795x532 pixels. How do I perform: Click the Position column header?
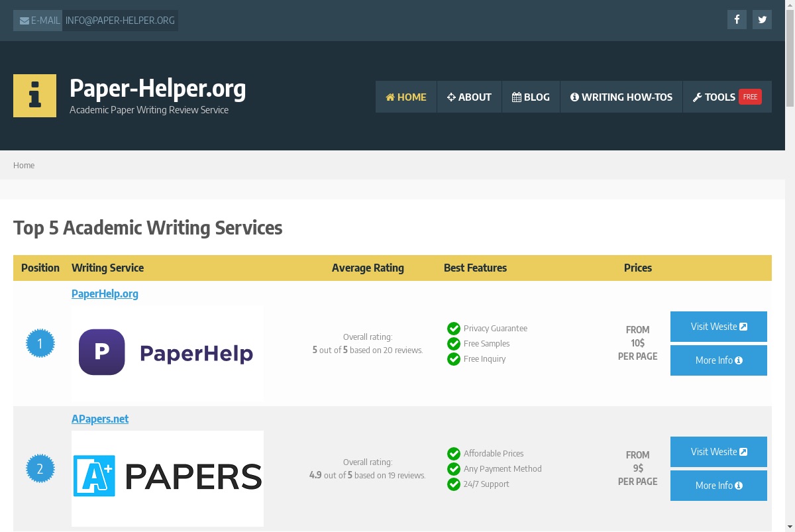40,268
